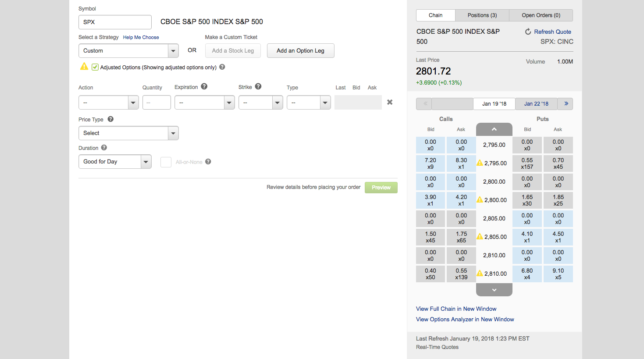Open the Expiration help question mark
The width and height of the screenshot is (644, 359).
(x=204, y=87)
